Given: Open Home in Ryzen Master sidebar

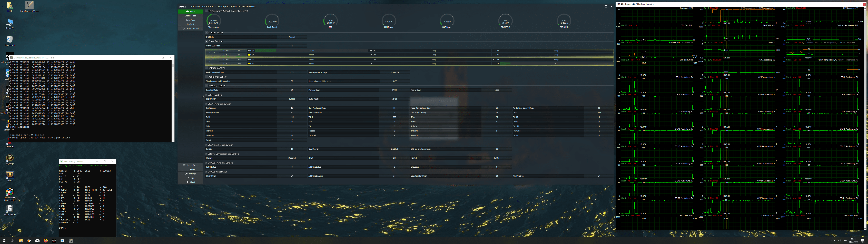Looking at the screenshot, I should click(x=191, y=12).
